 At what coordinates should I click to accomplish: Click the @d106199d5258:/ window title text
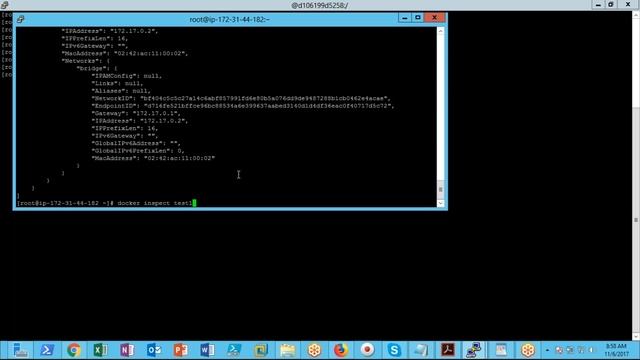click(x=320, y=5)
